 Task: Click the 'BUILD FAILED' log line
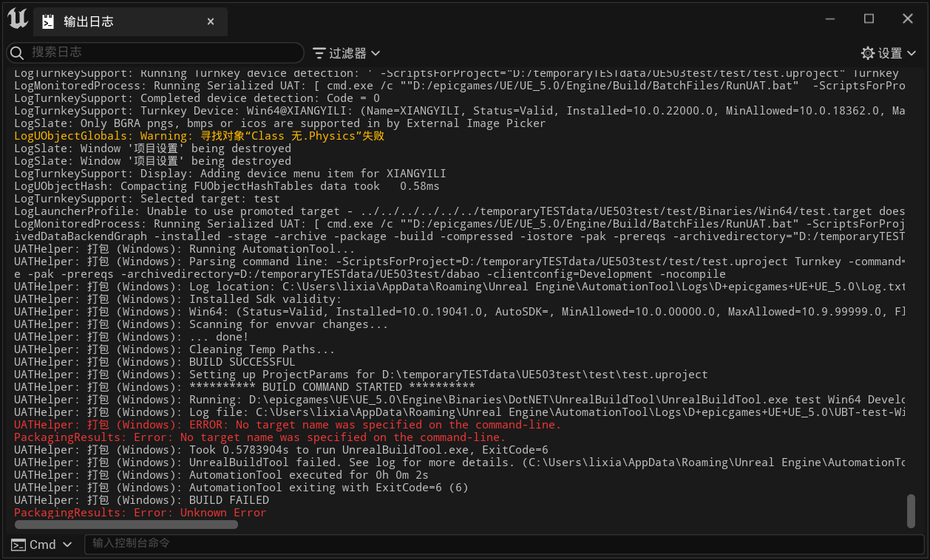[x=141, y=500]
